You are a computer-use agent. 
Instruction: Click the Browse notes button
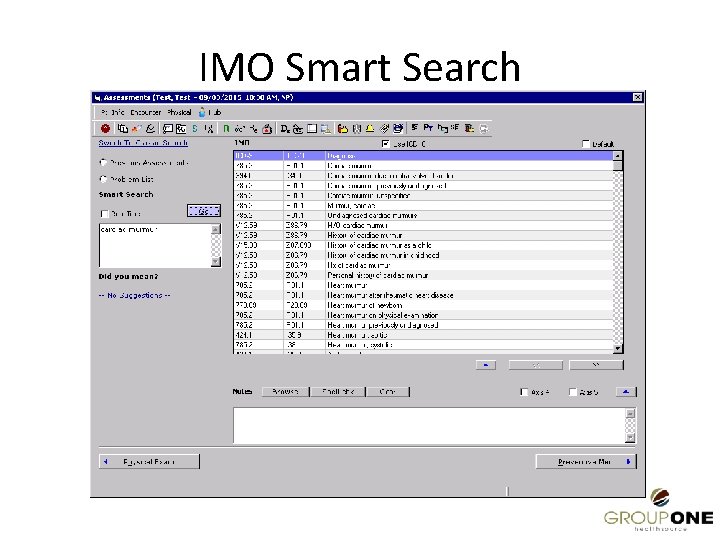coord(285,392)
